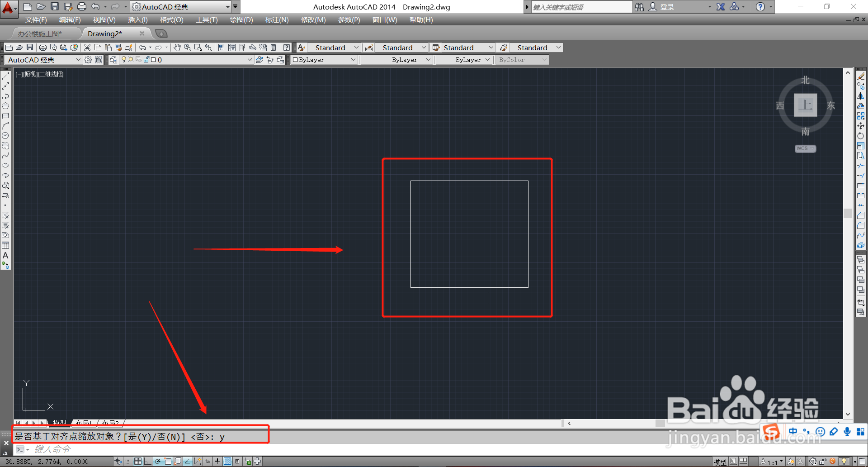Toggle Lineweight display in status bar
The height and width of the screenshot is (467, 868).
pyautogui.click(x=217, y=461)
